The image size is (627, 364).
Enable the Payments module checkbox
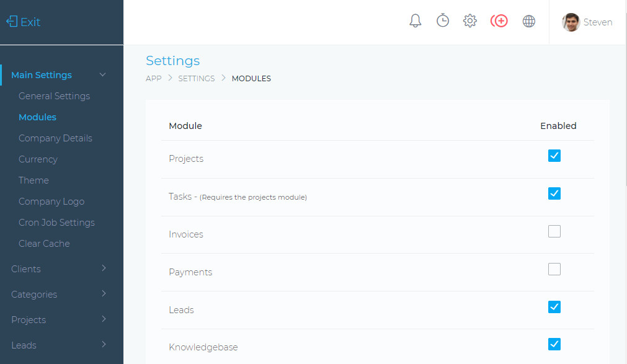click(x=554, y=269)
